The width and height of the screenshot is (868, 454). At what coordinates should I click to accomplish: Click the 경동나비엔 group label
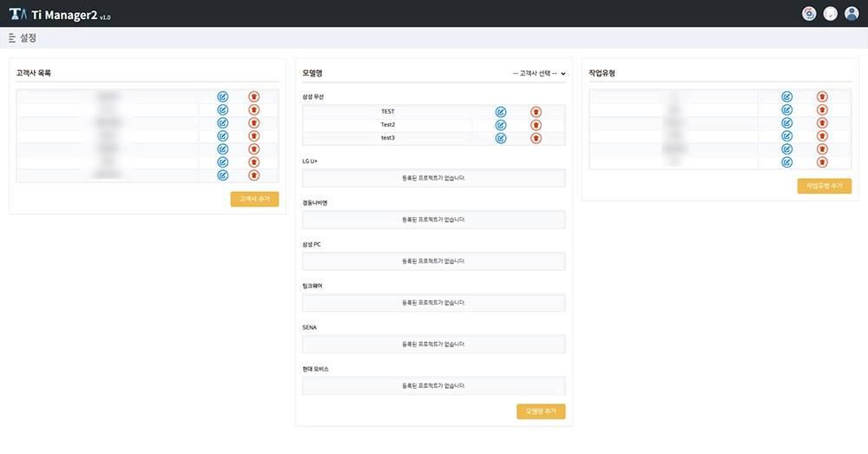point(315,202)
